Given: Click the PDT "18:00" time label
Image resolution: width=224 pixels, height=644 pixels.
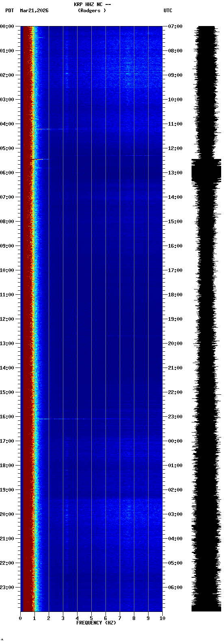Looking at the screenshot, I should tap(7, 466).
